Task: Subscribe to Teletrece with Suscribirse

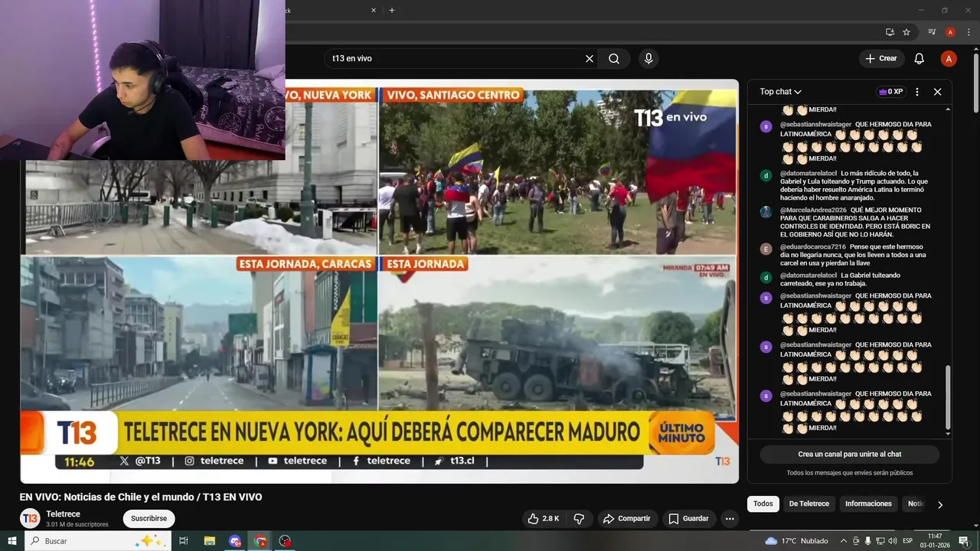Action: pyautogui.click(x=149, y=519)
